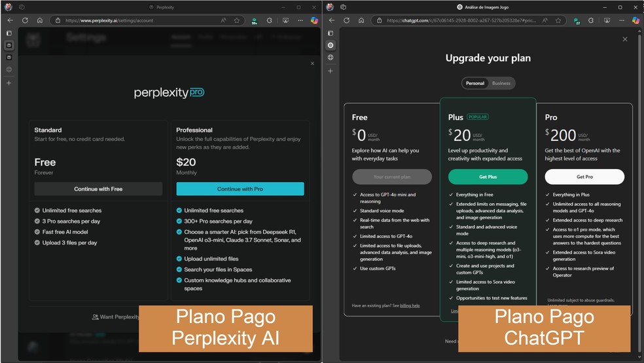Open extension with 99+ badge
The width and height of the screenshot is (644, 363).
pos(254,20)
